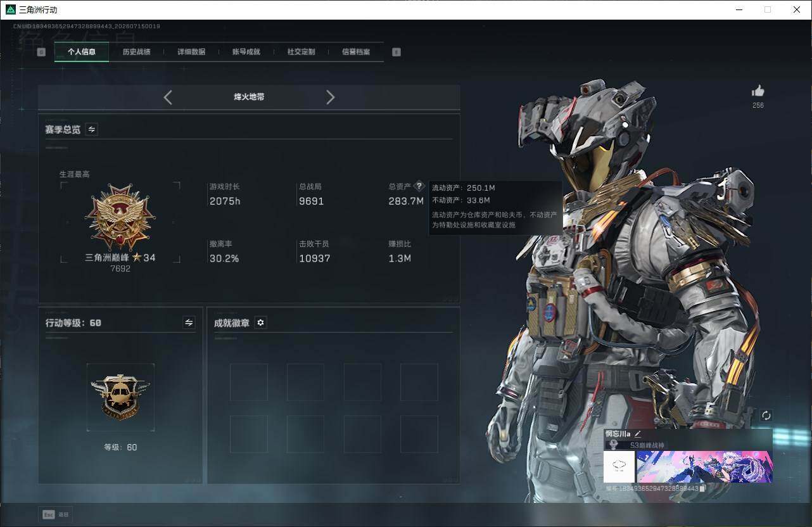812x527 pixels.
Task: Click the 总资产 value 283.7M
Action: coord(406,201)
